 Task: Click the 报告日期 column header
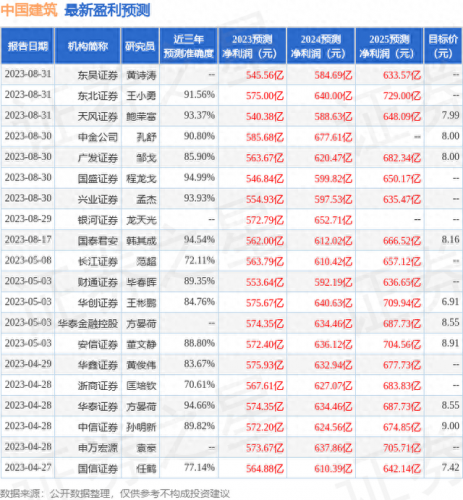coord(27,46)
